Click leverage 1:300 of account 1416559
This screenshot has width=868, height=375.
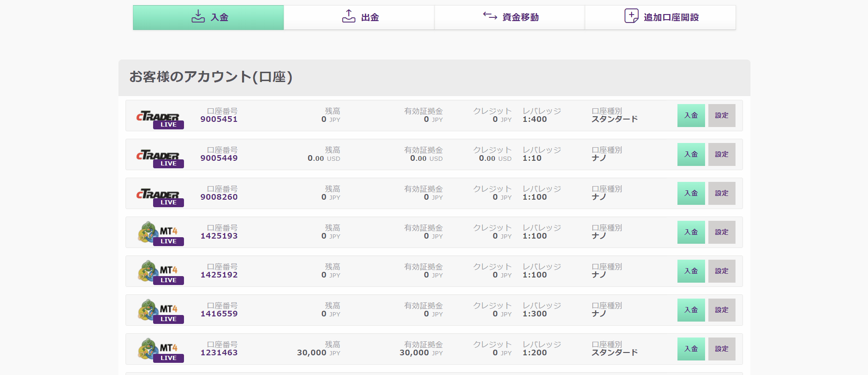(535, 314)
